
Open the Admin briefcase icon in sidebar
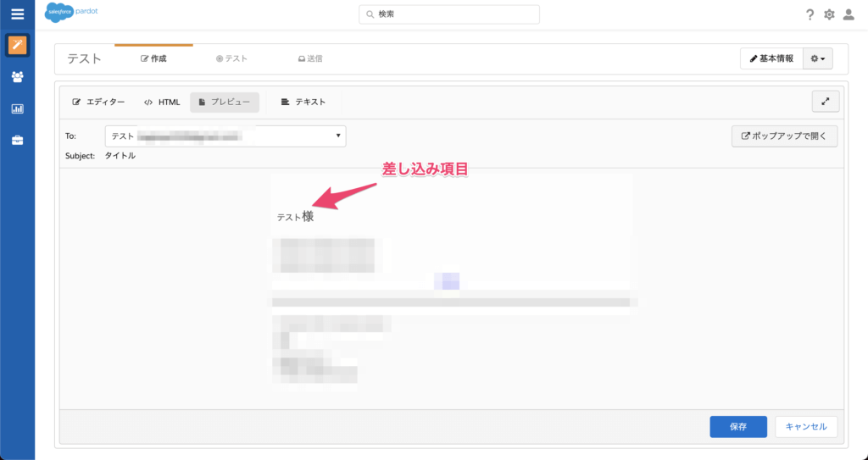(x=17, y=140)
